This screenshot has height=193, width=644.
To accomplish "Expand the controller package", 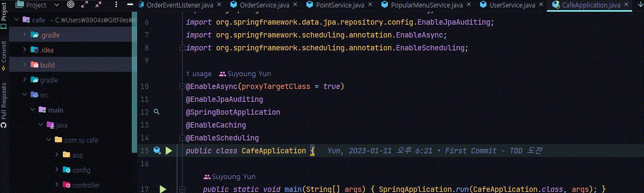I will click(56, 185).
